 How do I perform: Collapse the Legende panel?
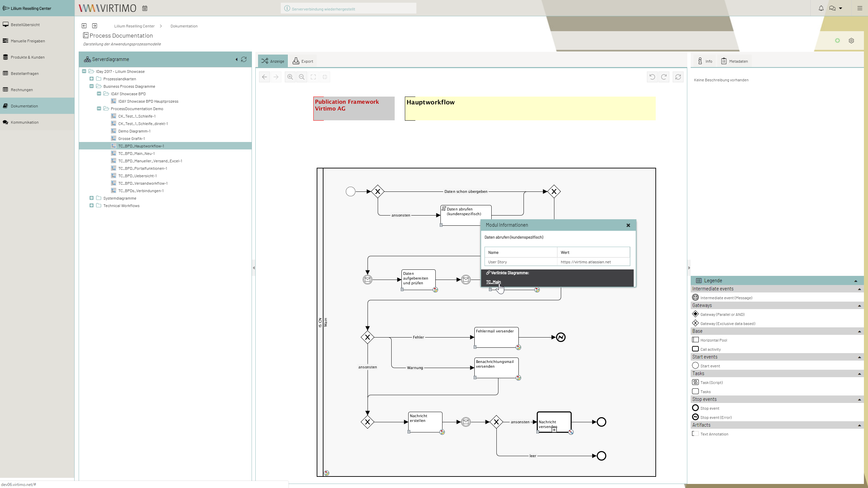[856, 281]
